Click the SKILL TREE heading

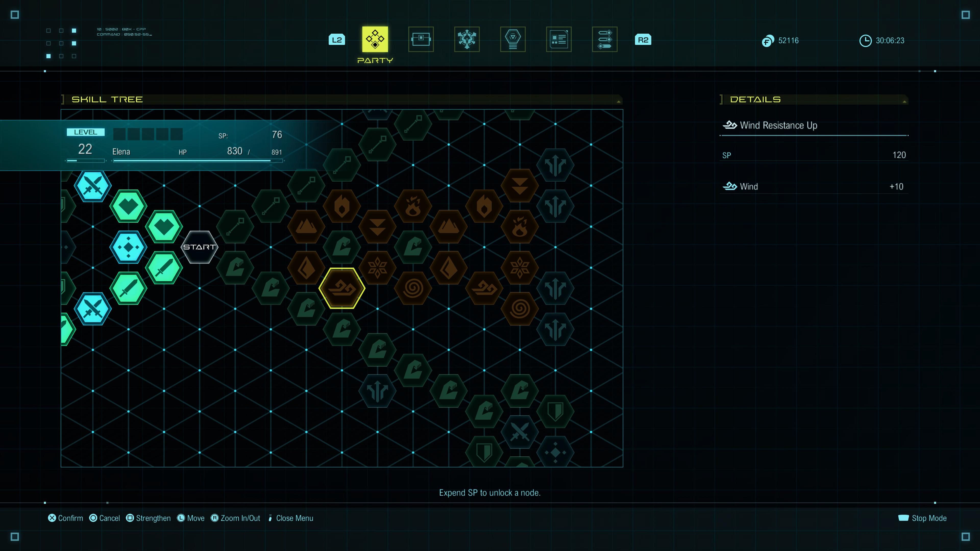coord(107,99)
